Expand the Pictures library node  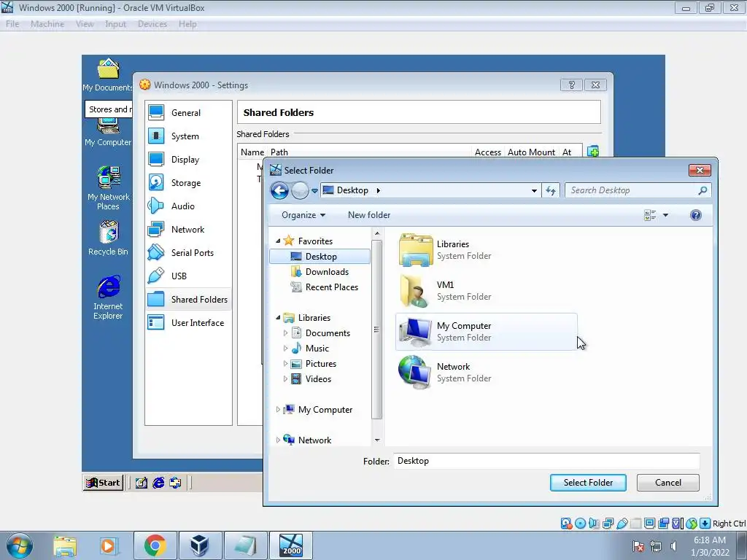[x=285, y=364]
